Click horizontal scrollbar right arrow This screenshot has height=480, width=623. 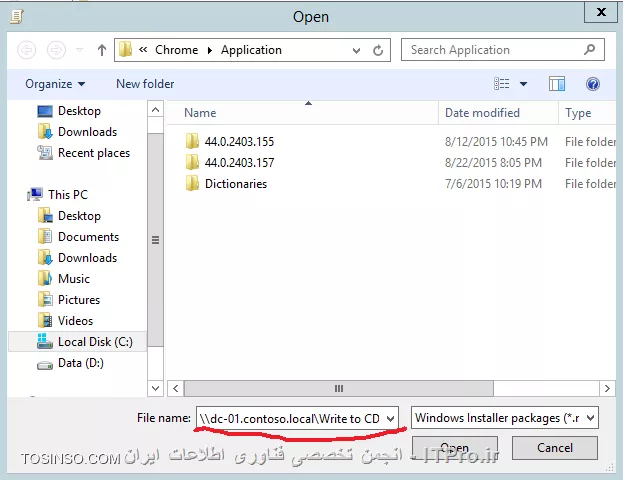pyautogui.click(x=607, y=388)
